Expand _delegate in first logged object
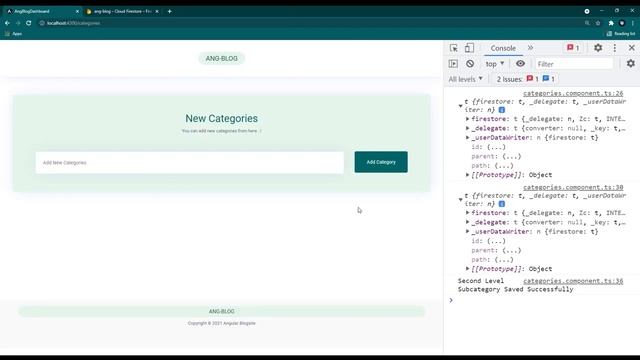The height and width of the screenshot is (360, 640). [467, 128]
